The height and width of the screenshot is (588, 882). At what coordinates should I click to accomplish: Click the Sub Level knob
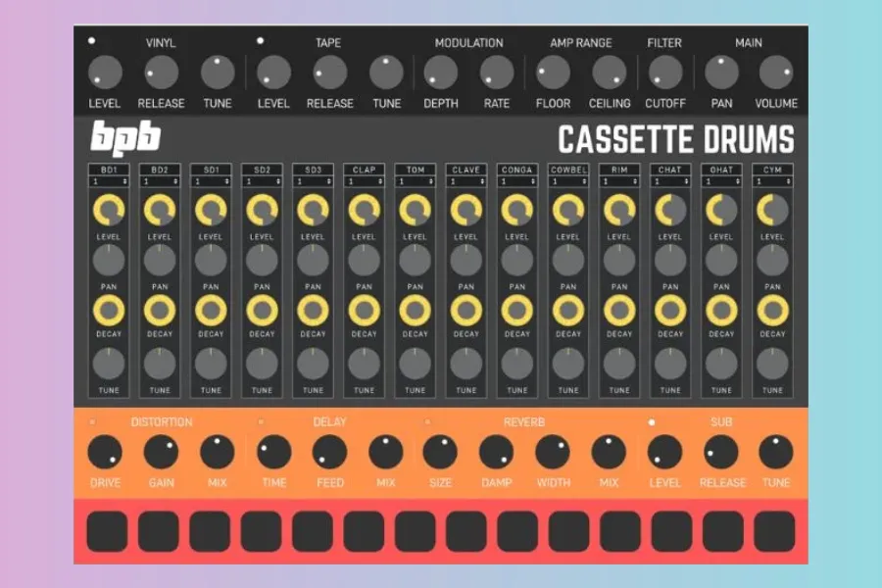coord(664,452)
